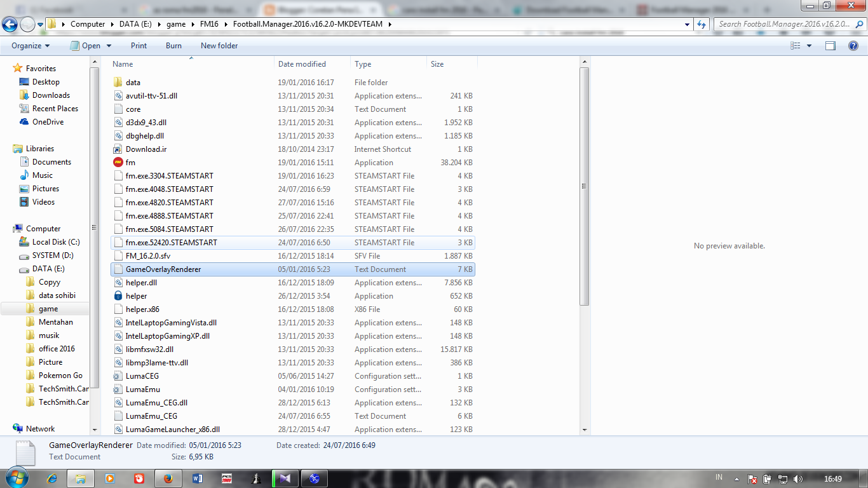
Task: Click the Back navigation arrow
Action: (10, 24)
